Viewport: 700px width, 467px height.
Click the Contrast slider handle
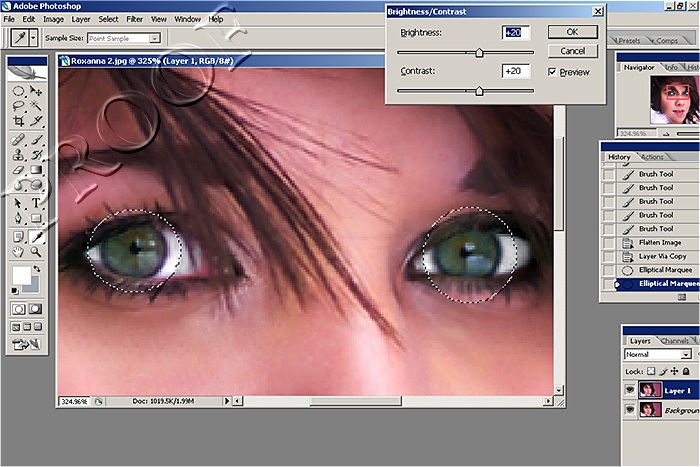click(x=479, y=91)
